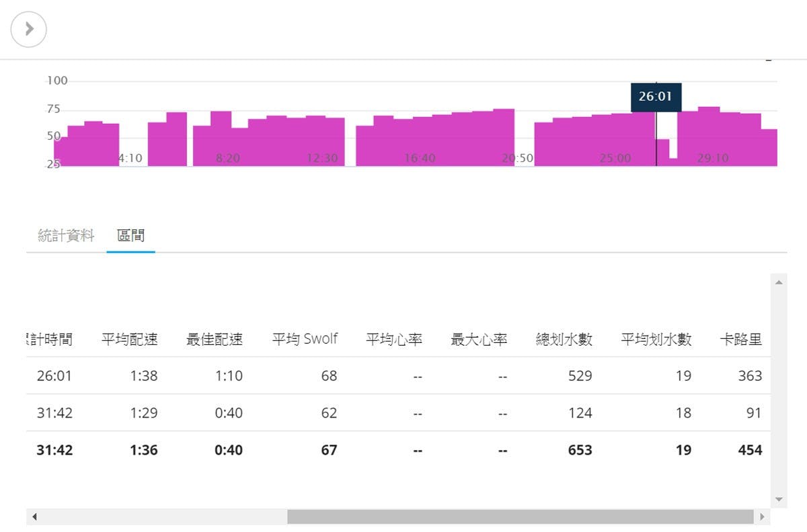This screenshot has width=807, height=532.
Task: Click the 平均配速 column header
Action: (x=130, y=340)
